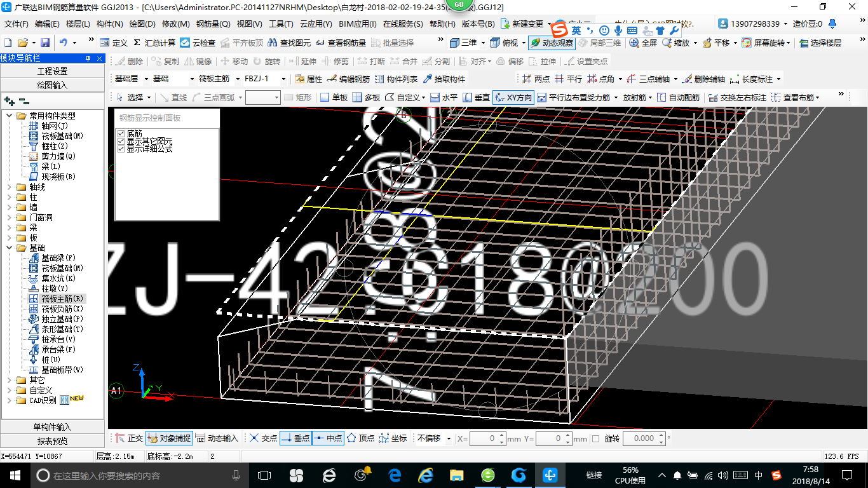Open the 工具(T) menu
868x488 pixels.
pyautogui.click(x=281, y=24)
